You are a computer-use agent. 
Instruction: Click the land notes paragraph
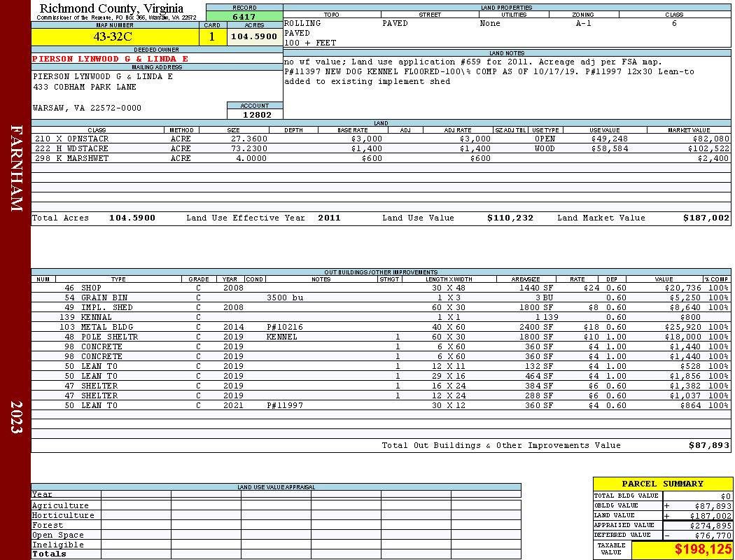pyautogui.click(x=489, y=71)
